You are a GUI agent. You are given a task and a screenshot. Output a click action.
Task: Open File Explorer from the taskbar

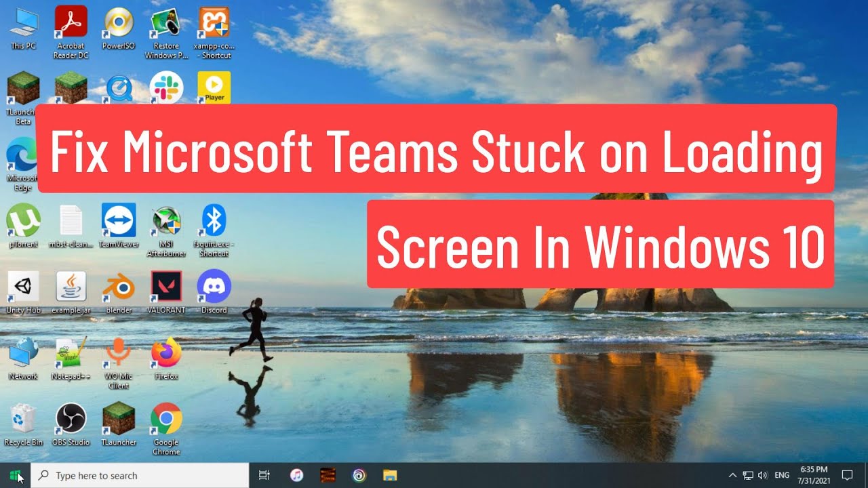(389, 475)
